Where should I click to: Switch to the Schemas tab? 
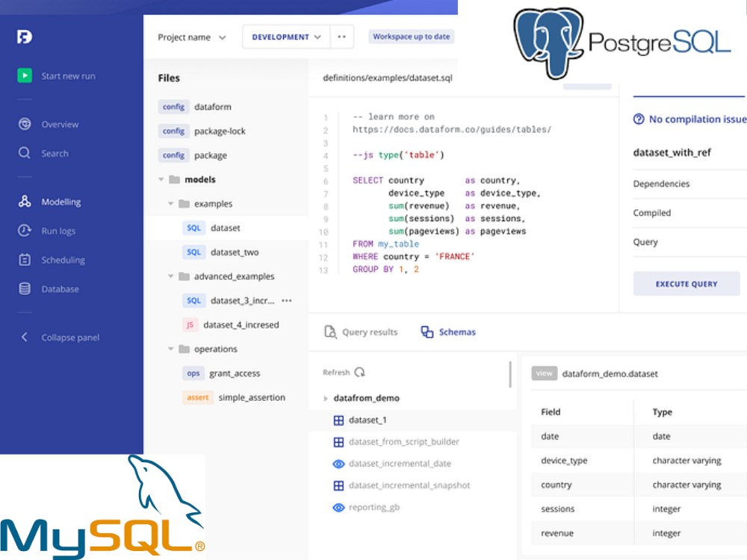pos(448,332)
